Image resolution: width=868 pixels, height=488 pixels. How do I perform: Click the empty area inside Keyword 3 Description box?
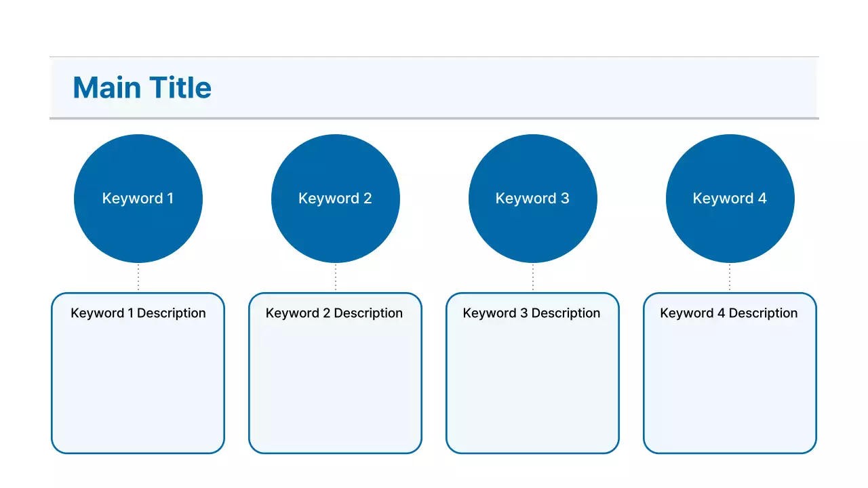[532, 386]
